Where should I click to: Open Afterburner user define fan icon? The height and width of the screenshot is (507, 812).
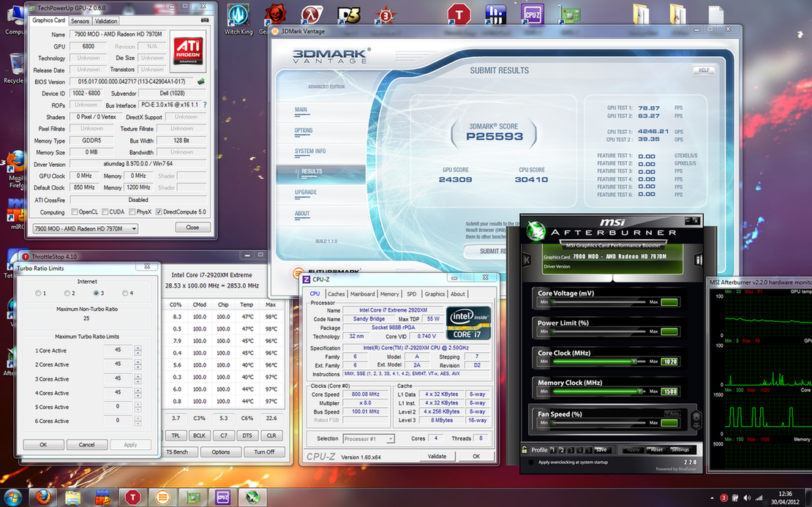click(696, 418)
